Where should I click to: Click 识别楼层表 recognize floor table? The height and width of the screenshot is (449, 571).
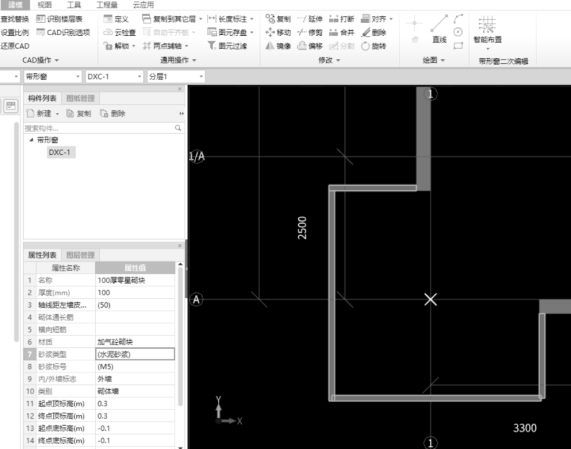pyautogui.click(x=59, y=19)
